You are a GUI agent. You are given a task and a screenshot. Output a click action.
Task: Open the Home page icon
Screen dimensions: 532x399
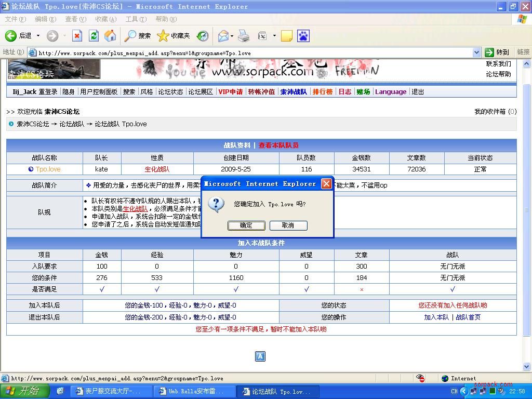110,36
